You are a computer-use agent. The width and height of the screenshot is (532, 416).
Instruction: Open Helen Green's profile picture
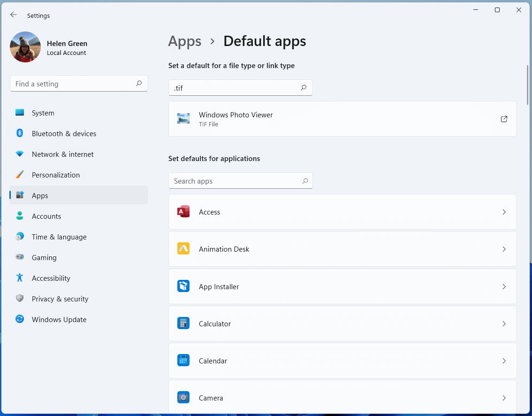click(25, 47)
